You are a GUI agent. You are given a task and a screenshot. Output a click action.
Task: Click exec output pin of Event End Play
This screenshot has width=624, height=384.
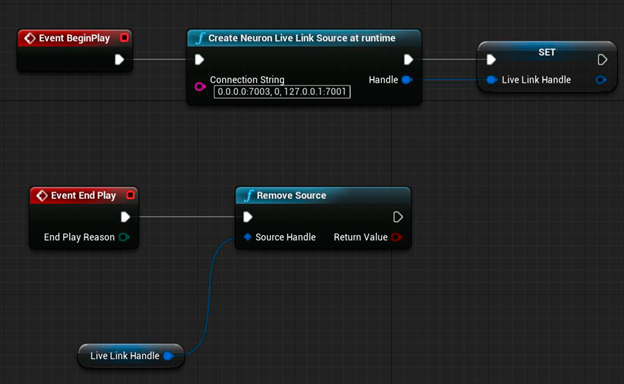tap(125, 217)
